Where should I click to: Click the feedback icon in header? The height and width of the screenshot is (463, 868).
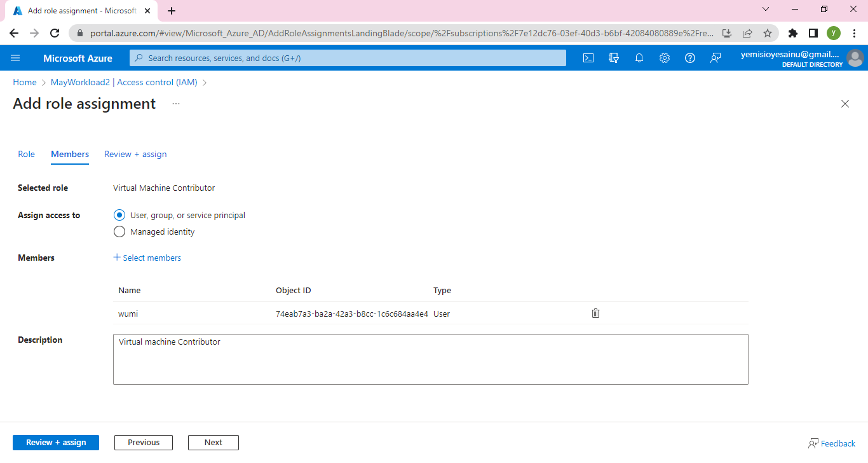coord(715,58)
